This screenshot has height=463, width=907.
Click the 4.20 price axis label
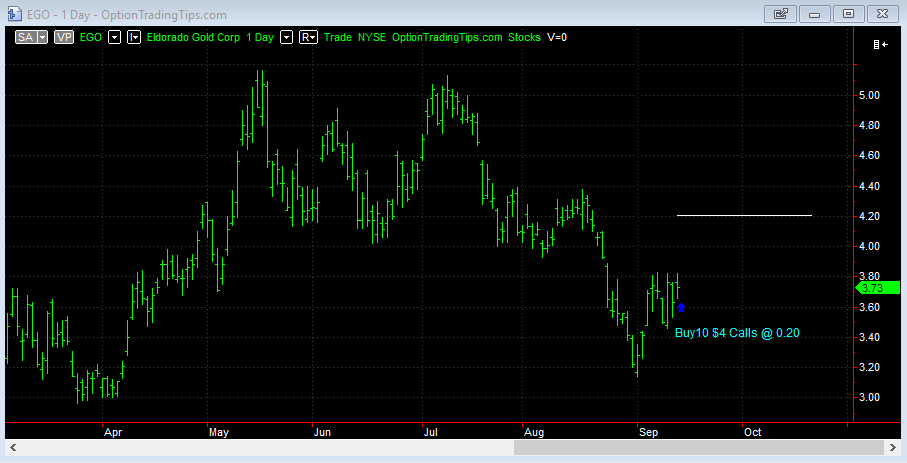click(x=869, y=216)
